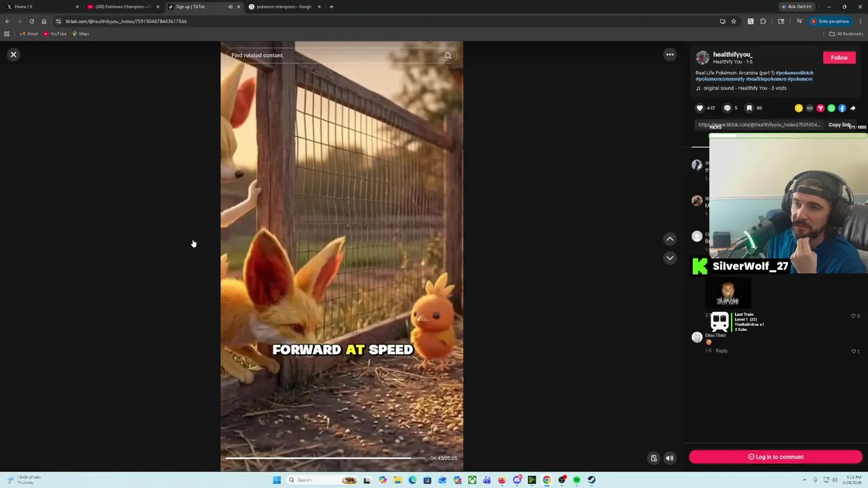Bookmark this page with the star icon
The height and width of the screenshot is (488, 868).
[x=733, y=21]
